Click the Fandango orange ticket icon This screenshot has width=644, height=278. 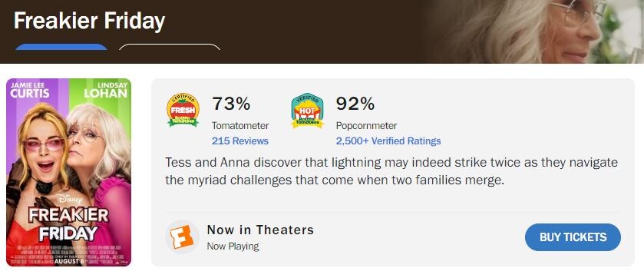click(x=182, y=237)
